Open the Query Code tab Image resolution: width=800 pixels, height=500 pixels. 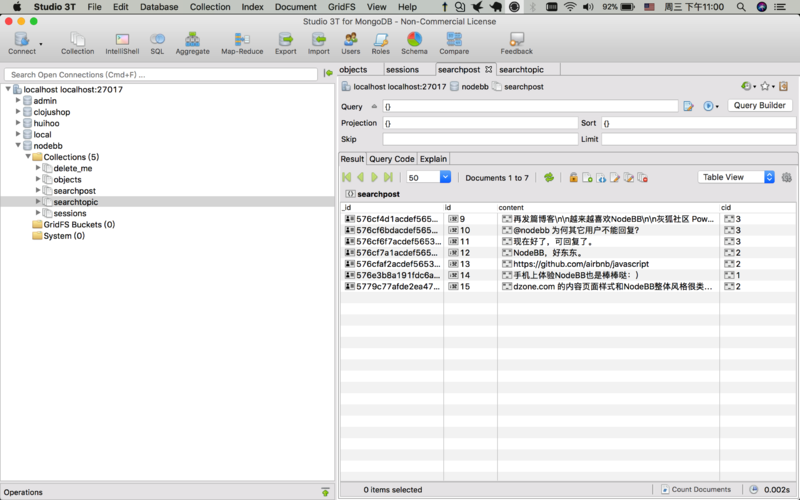(x=391, y=159)
